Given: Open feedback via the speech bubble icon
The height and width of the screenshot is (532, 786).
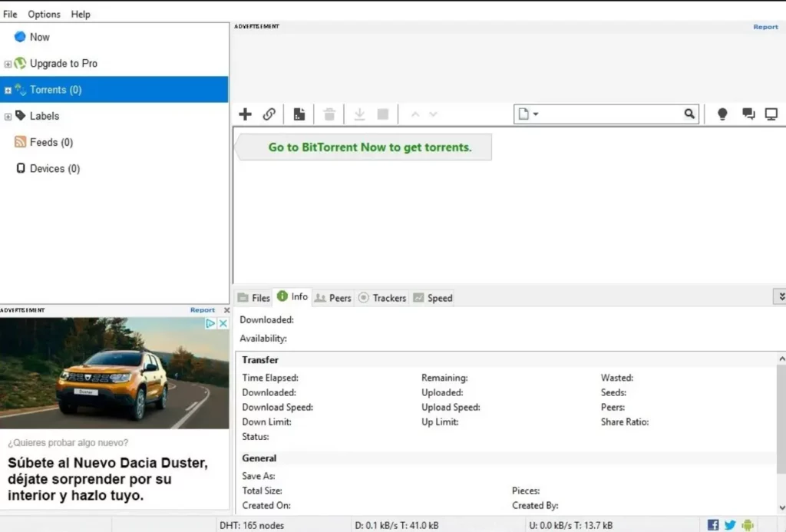Looking at the screenshot, I should [x=748, y=114].
